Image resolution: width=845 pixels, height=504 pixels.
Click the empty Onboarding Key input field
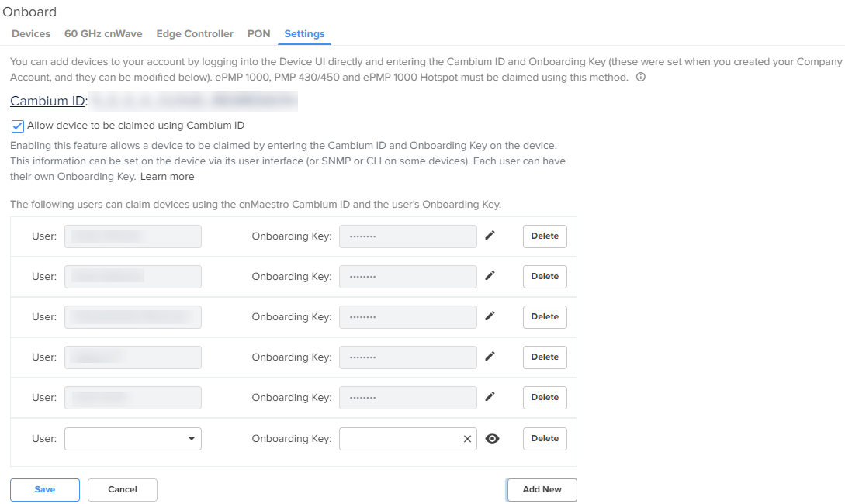tap(400, 439)
